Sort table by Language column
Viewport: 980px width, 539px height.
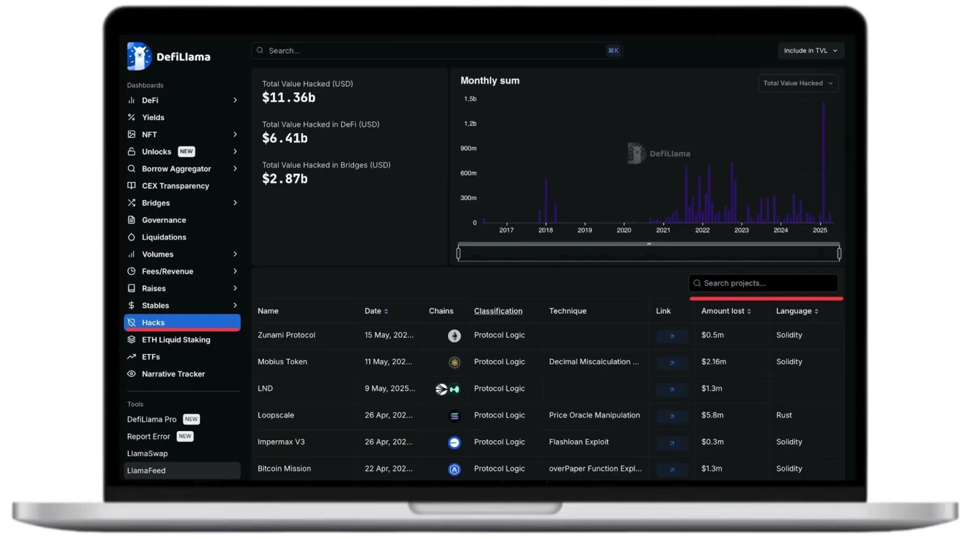click(797, 311)
